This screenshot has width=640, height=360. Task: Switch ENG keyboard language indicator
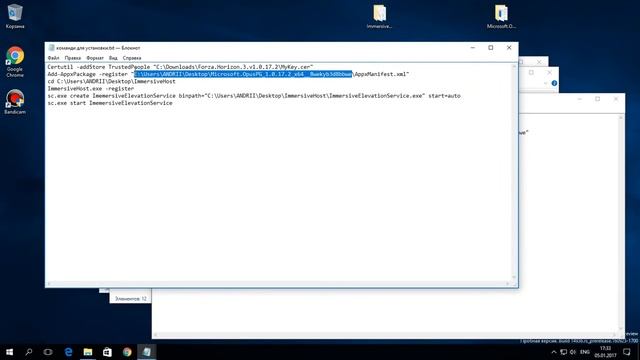coord(584,352)
